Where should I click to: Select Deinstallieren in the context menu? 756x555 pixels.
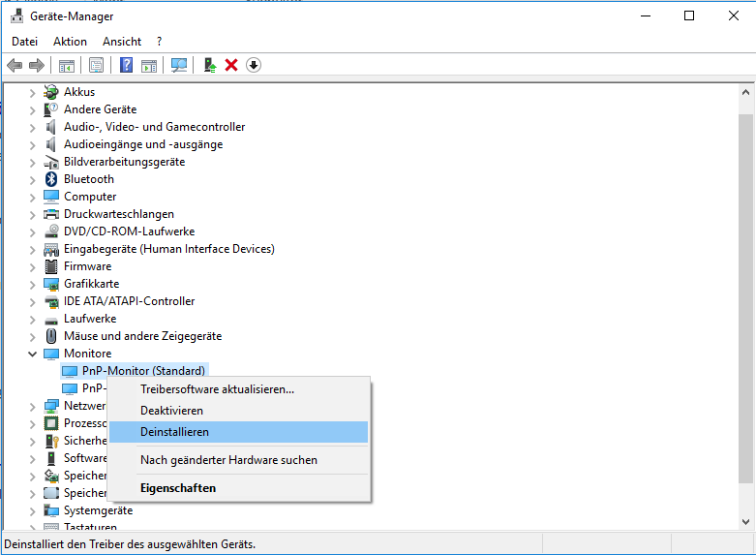pos(239,432)
